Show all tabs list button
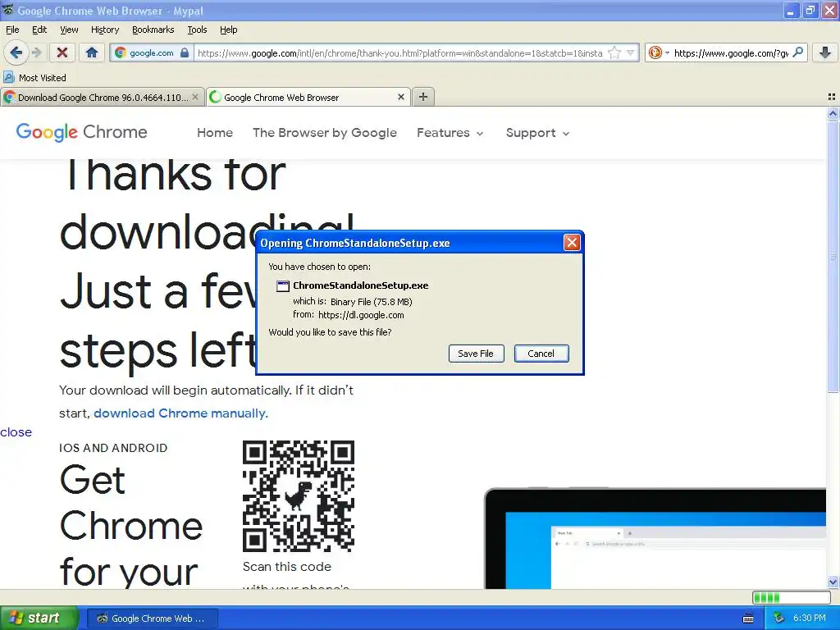 [x=832, y=97]
